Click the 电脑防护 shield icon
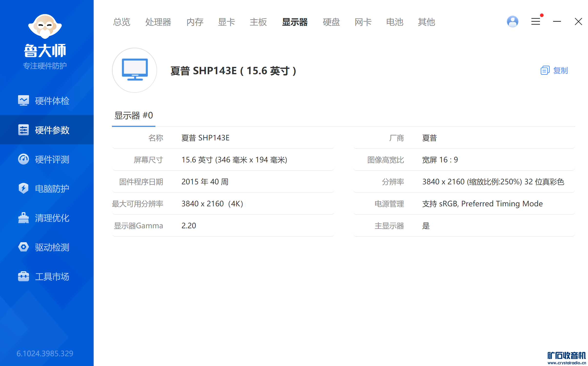This screenshot has height=366, width=588. 23,188
